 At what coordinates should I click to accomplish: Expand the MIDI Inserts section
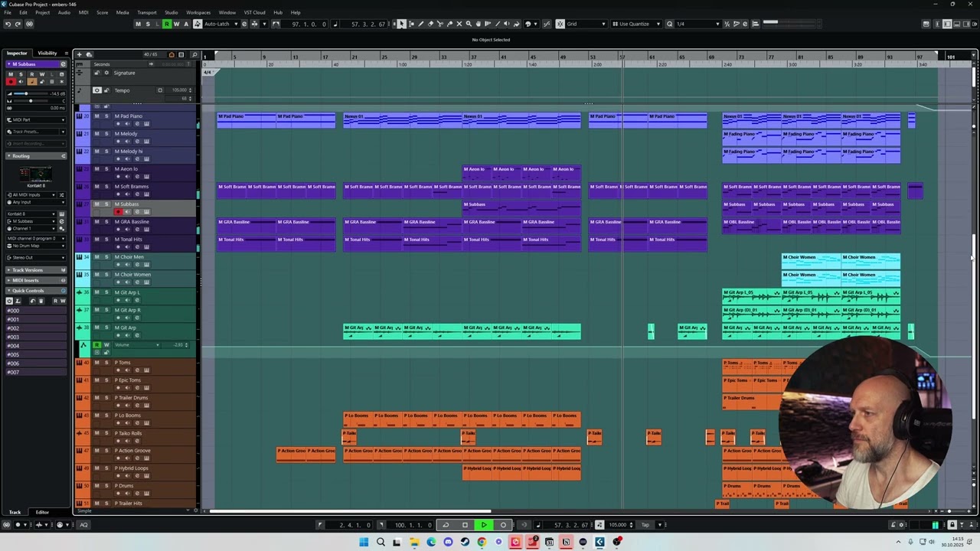(x=37, y=280)
